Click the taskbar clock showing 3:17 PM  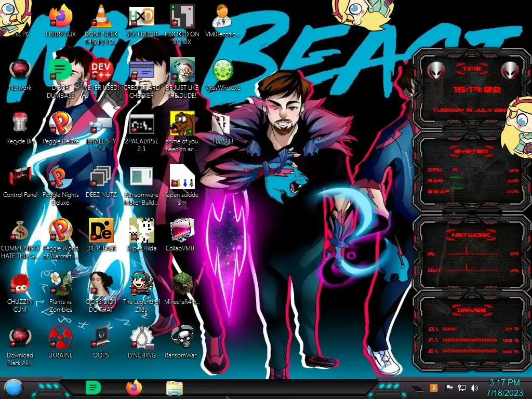[x=504, y=388]
